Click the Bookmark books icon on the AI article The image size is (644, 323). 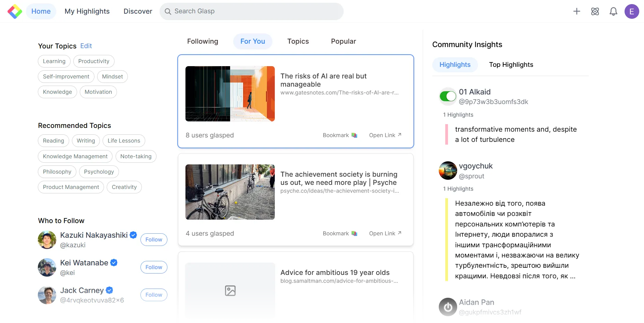354,135
